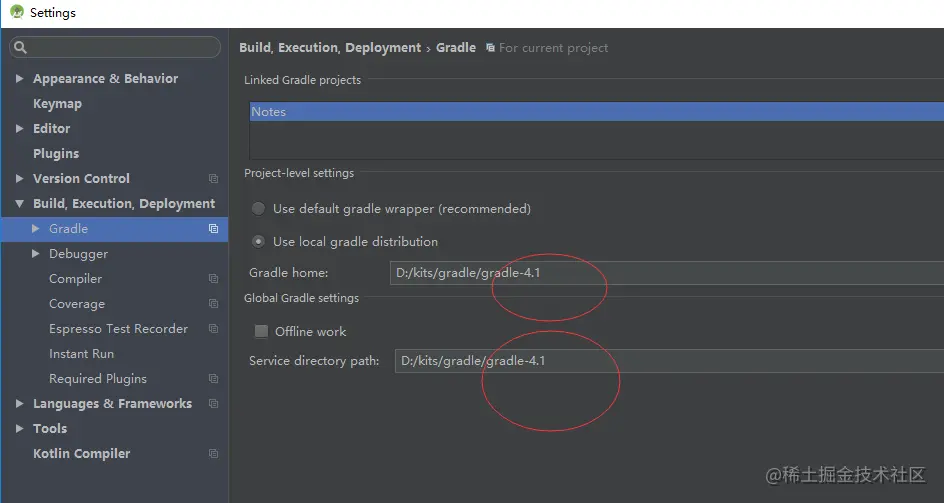Open the Compiler settings page
Image resolution: width=944 pixels, height=503 pixels.
click(75, 279)
